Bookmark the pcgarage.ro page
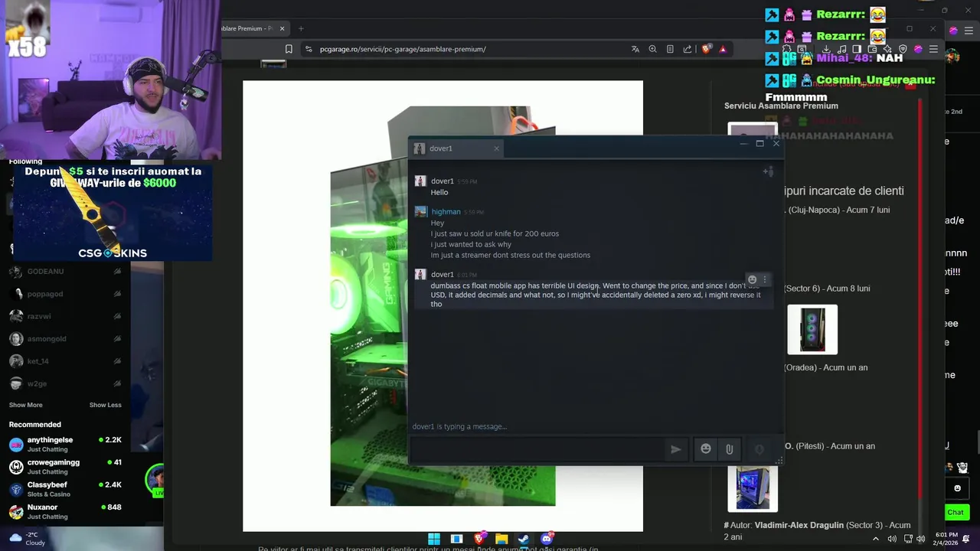This screenshot has height=551, width=980. [289, 49]
